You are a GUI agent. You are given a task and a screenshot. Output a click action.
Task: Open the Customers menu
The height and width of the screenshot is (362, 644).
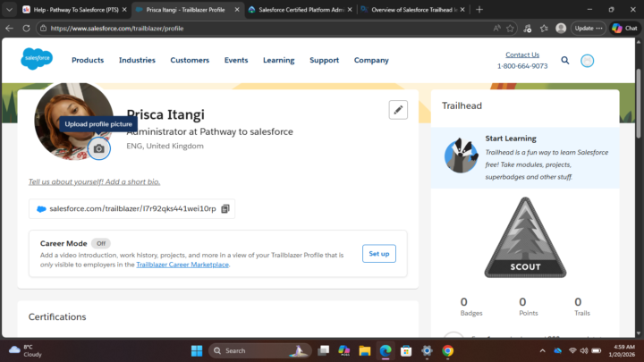tap(190, 61)
